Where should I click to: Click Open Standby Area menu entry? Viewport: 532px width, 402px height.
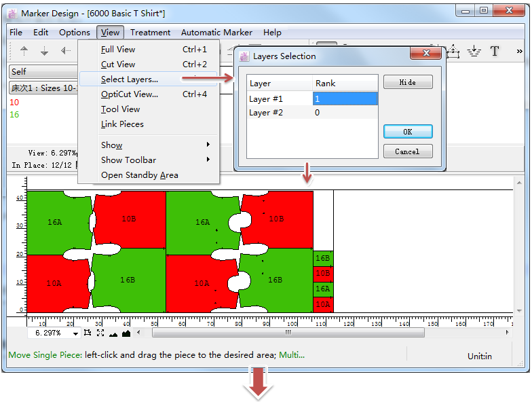(x=140, y=175)
